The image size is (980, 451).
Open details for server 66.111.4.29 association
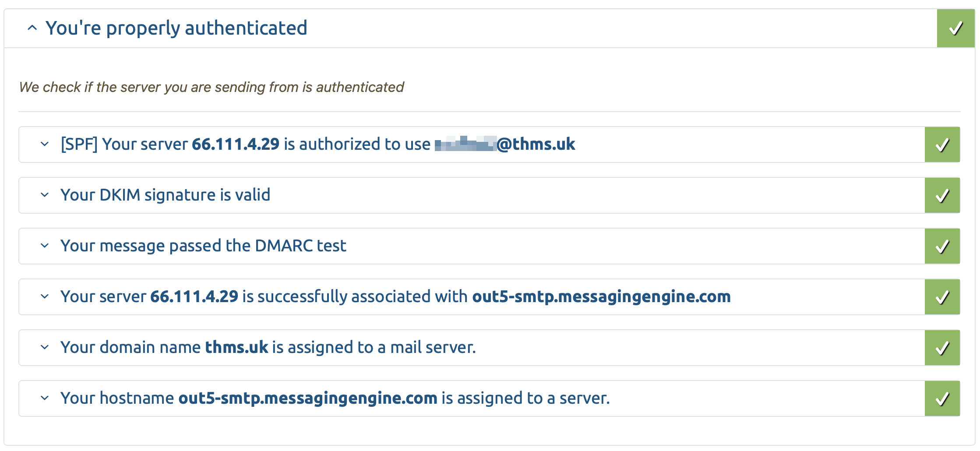44,297
